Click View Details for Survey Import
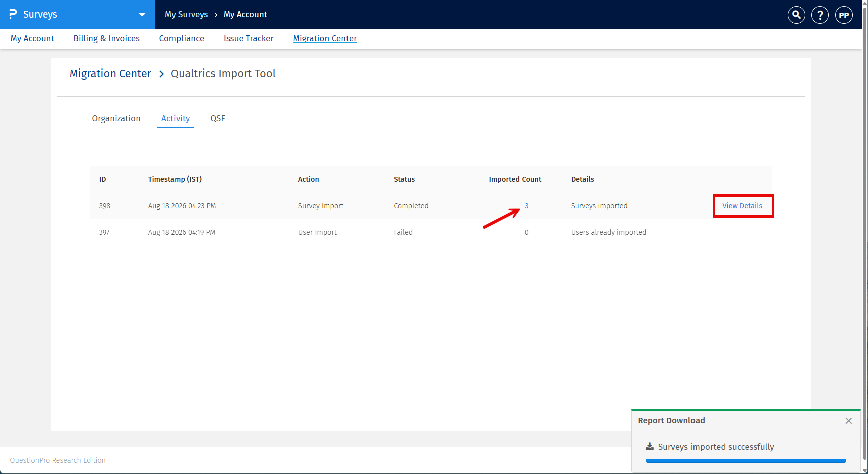This screenshot has height=474, width=868. [742, 206]
